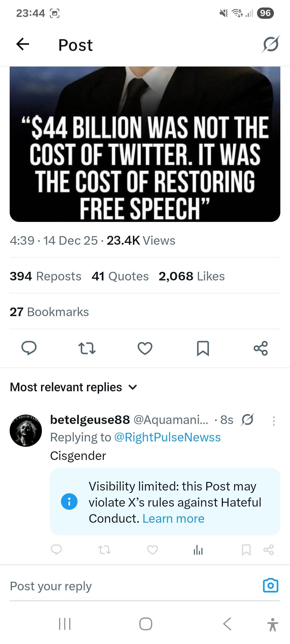
Task: Like the betelgeuse88 reply
Action: 153,550
